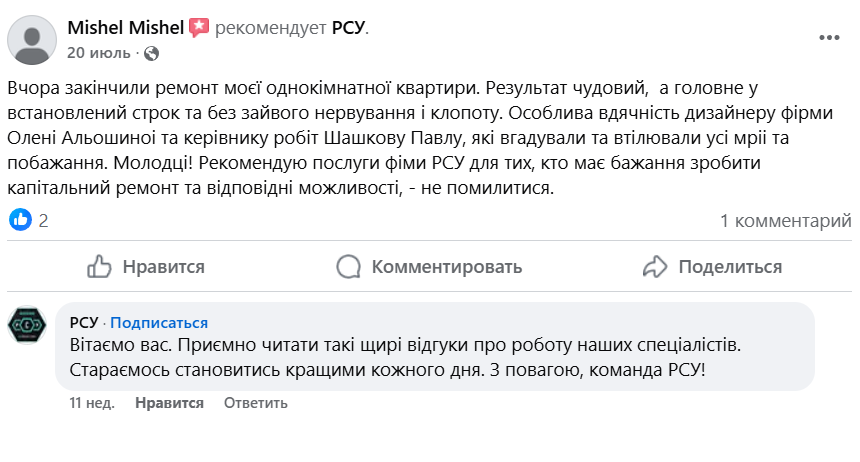Reply to the РСУ comment via Ответить

click(x=255, y=403)
